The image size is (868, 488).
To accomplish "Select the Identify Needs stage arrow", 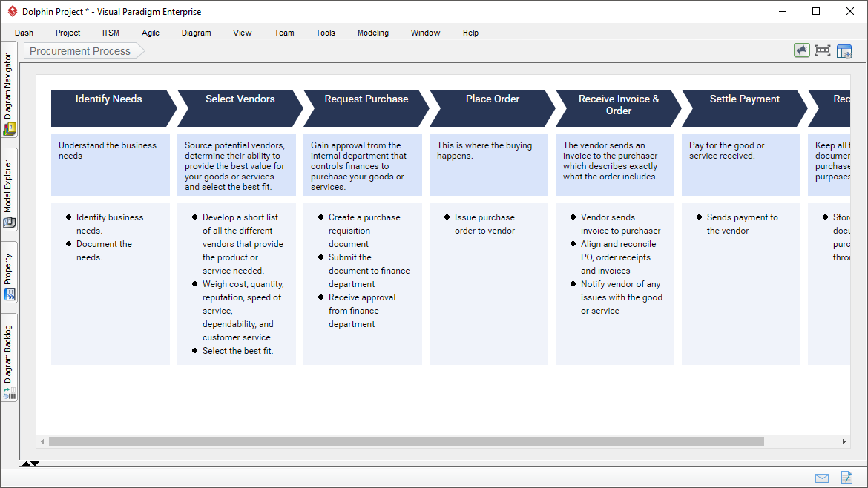I will (x=114, y=108).
